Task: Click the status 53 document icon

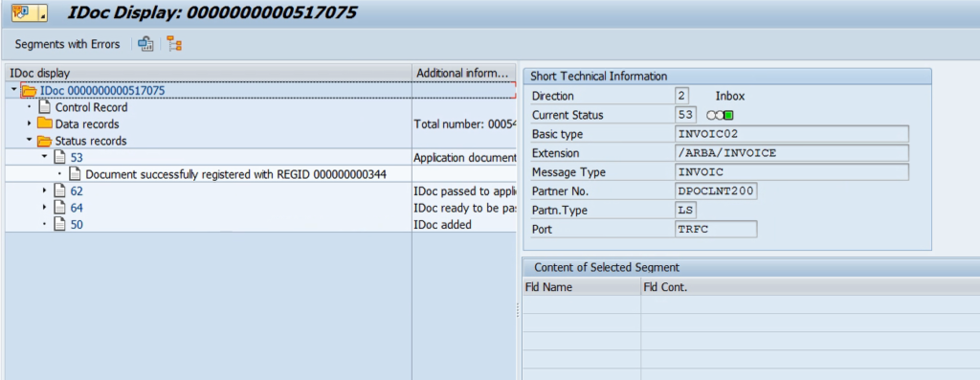Action: (x=59, y=157)
